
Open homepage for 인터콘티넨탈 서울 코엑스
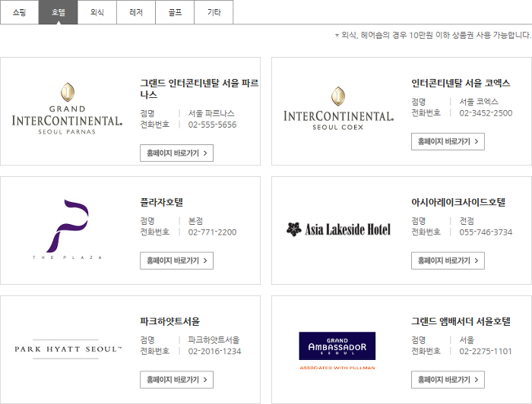tap(448, 142)
